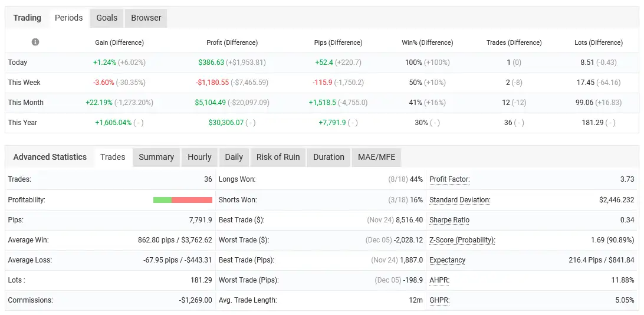Show the Risk of Ruin tab

[278, 157]
